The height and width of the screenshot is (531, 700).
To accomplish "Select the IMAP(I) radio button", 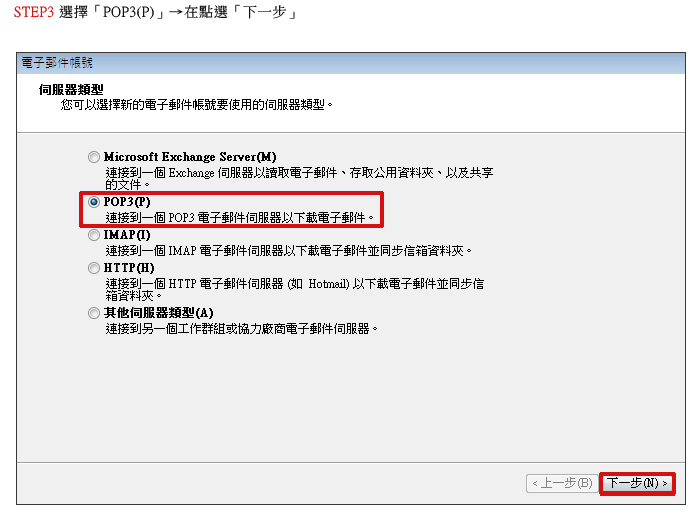I will point(94,235).
